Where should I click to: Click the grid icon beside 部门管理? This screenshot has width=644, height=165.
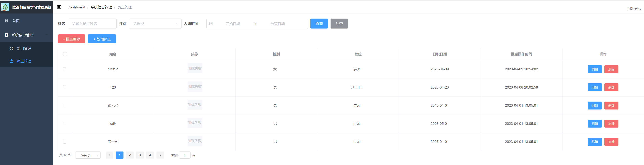(12, 49)
